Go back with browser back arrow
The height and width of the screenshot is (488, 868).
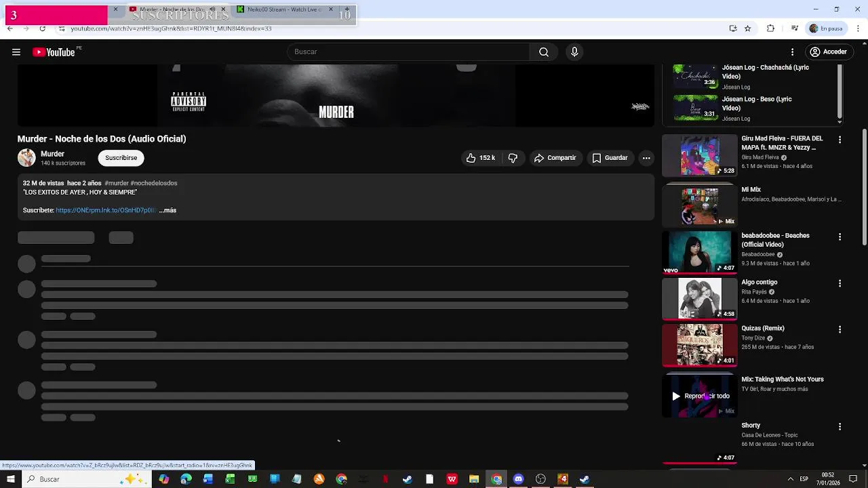pos(9,28)
